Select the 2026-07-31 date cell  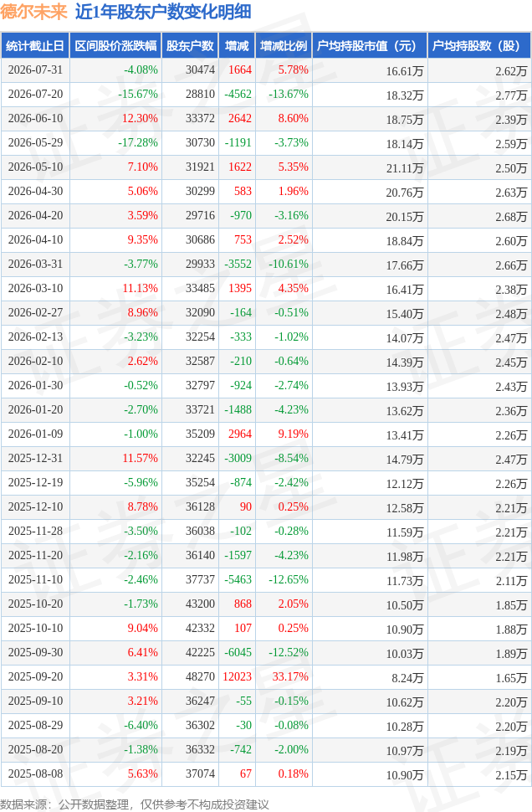coord(35,70)
